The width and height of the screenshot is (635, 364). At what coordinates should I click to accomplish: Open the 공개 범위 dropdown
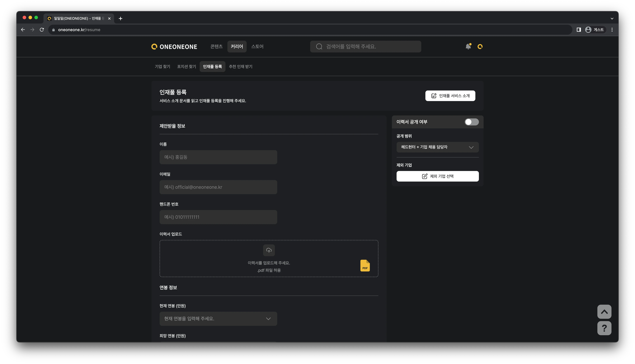pyautogui.click(x=437, y=147)
